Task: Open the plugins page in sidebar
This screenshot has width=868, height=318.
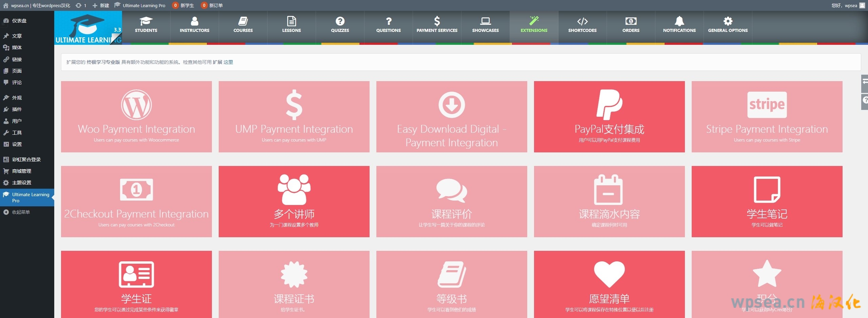Action: pyautogui.click(x=17, y=109)
